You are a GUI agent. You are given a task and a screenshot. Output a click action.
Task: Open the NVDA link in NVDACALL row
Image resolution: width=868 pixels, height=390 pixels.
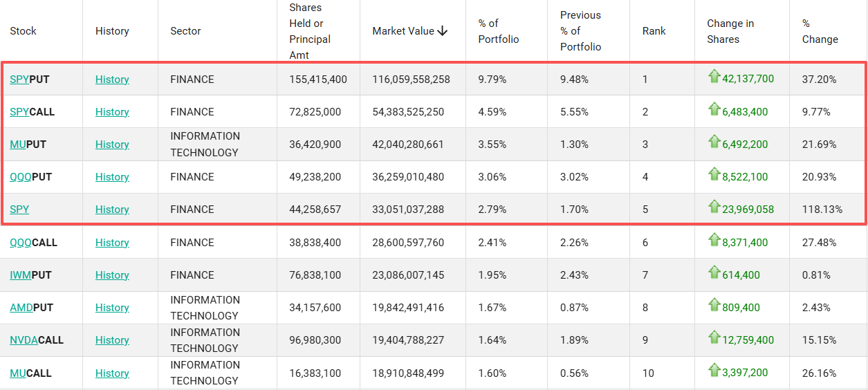click(24, 340)
